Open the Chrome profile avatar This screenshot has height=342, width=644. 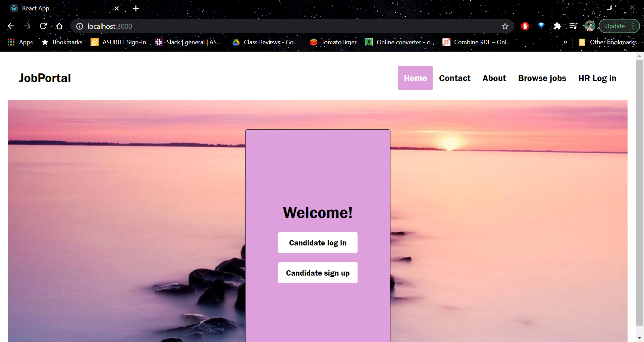click(590, 26)
